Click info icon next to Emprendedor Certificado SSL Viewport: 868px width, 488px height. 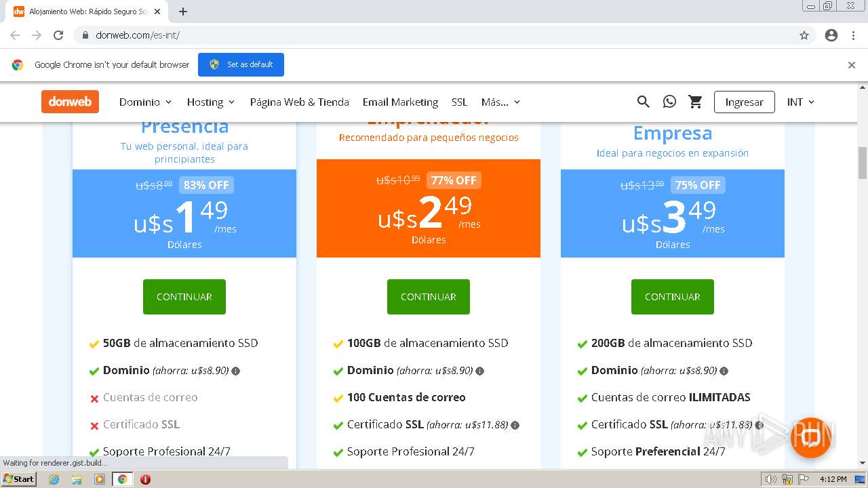[515, 425]
